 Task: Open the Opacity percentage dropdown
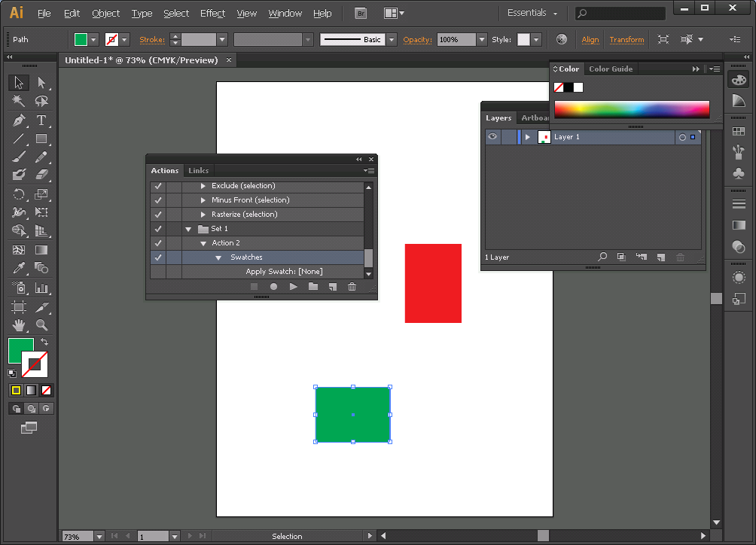(481, 40)
